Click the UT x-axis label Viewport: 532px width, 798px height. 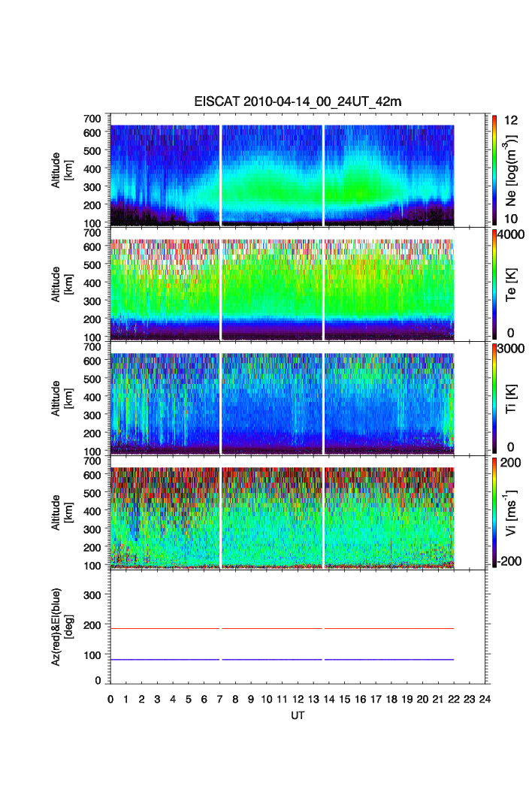click(298, 716)
